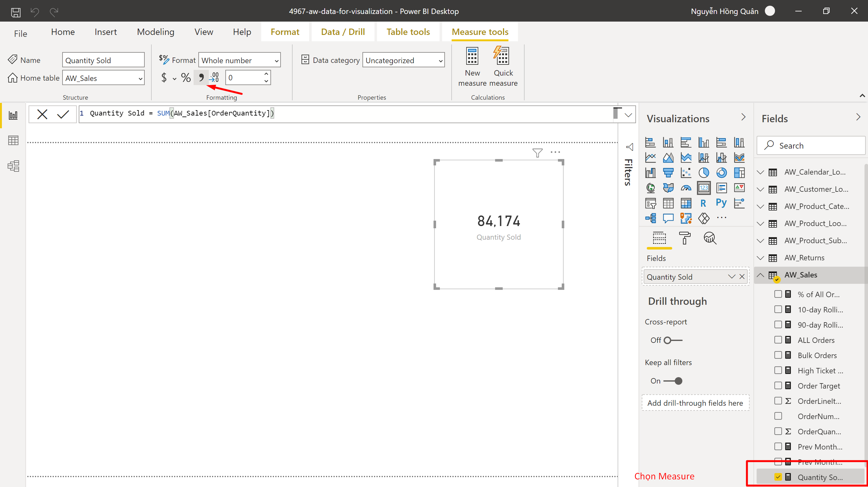Open the File menu

[x=20, y=33]
